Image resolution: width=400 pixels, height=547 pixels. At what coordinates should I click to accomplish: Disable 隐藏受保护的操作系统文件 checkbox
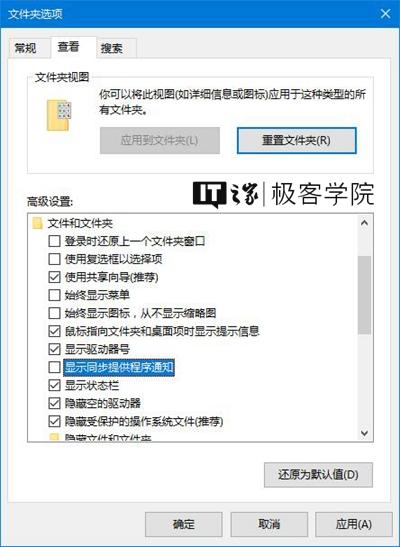[x=54, y=421]
